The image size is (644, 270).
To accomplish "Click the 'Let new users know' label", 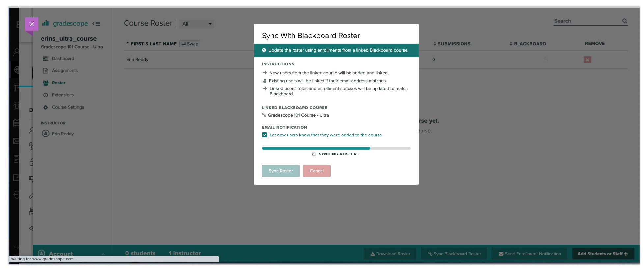I will point(326,135).
